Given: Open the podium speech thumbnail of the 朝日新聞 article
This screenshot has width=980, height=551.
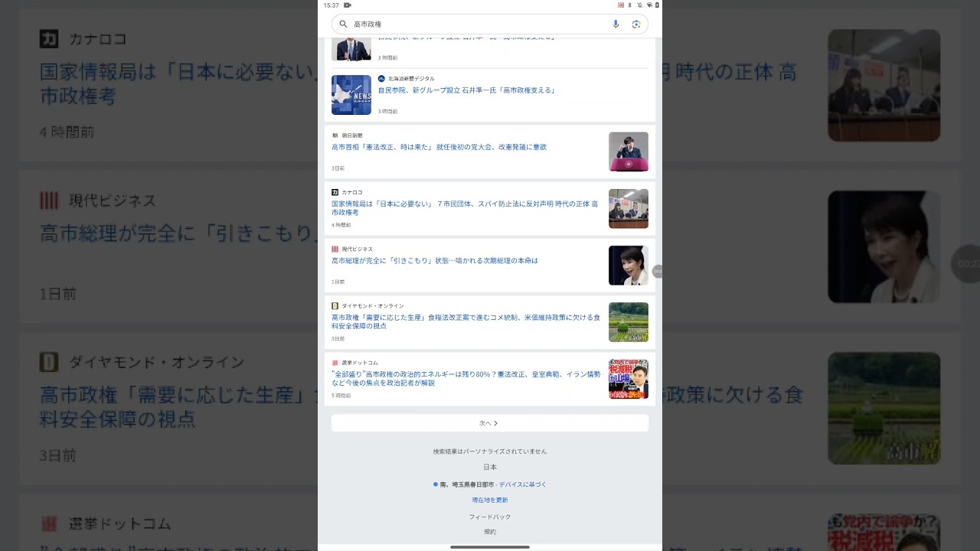Looking at the screenshot, I should click(x=629, y=152).
